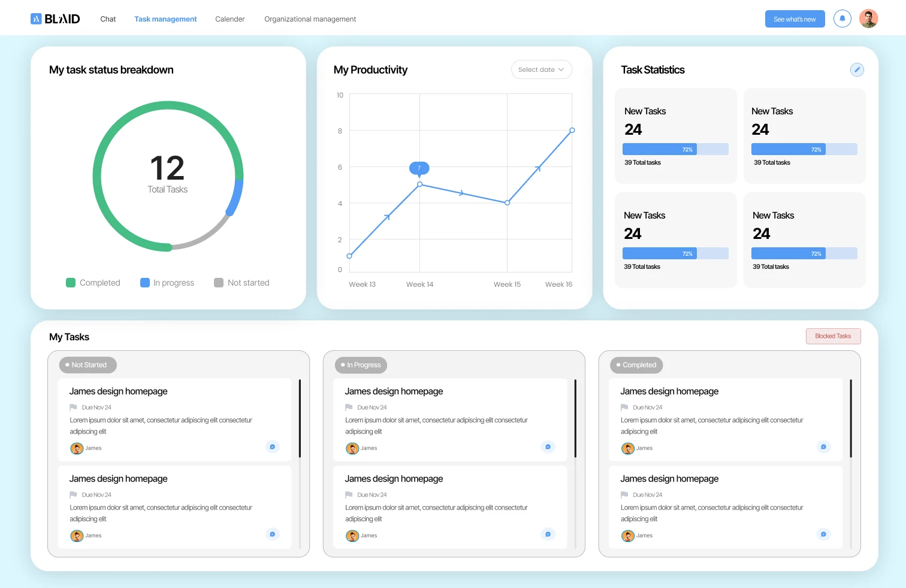
Task: Click the flag icon on In Progress task
Action: point(349,407)
